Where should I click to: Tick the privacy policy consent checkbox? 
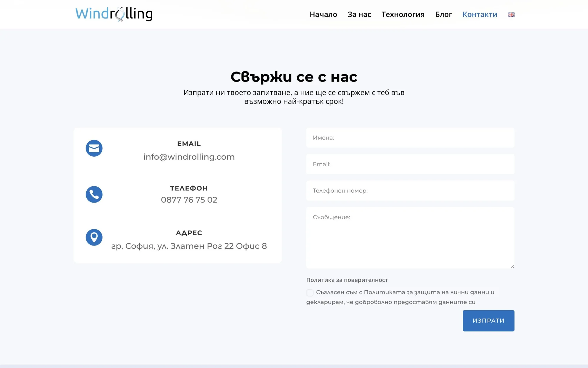coord(310,292)
